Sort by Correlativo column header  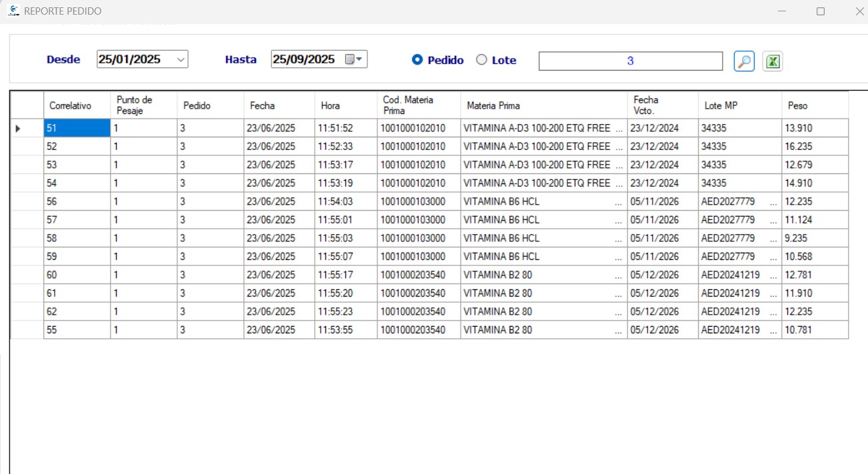coord(70,105)
